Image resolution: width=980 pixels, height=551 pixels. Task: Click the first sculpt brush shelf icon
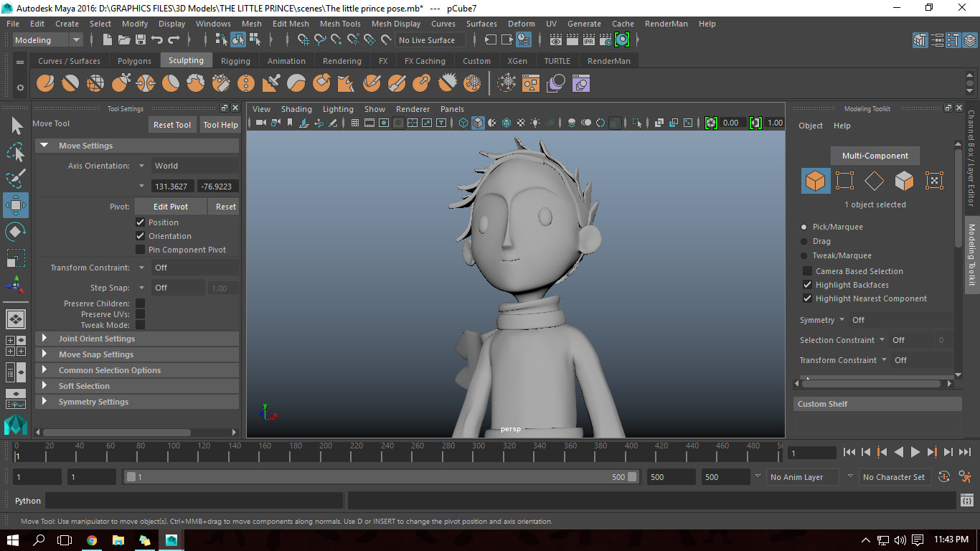(45, 84)
